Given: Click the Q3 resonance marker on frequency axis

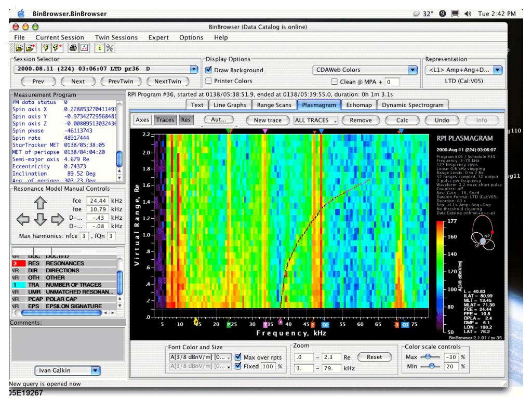Looking at the screenshot, I should 405,325.
